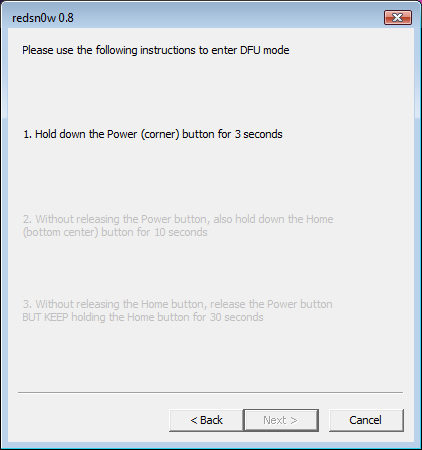Click the "redsn0w 0.8" window title text

tap(43, 18)
